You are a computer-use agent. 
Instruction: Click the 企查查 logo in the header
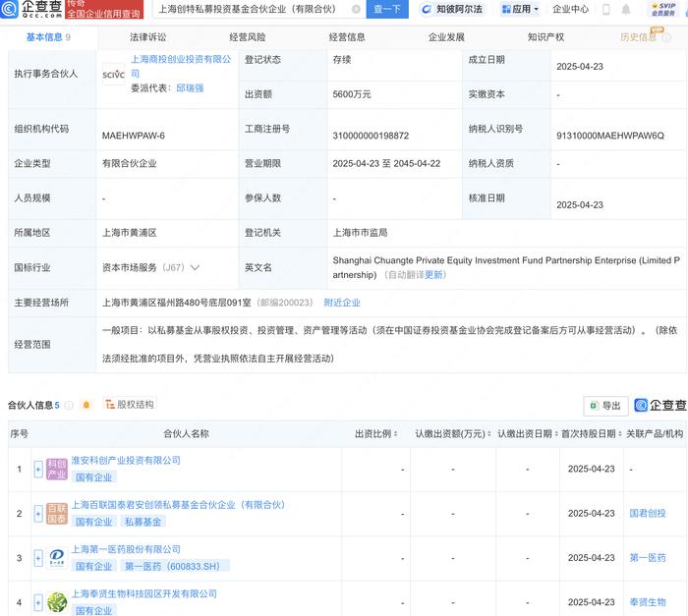coord(31,8)
